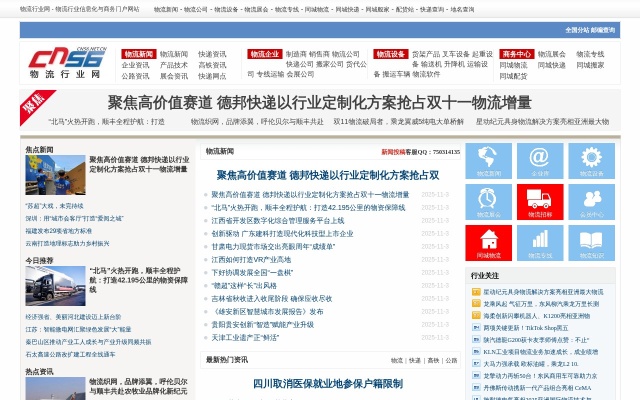Screen dimensions: 640x400
Task: Select the red 商务中心 navigation tab
Action: (x=517, y=54)
